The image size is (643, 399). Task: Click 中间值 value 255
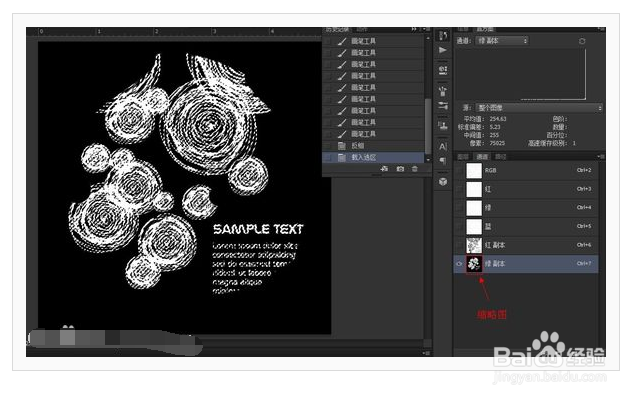[494, 135]
